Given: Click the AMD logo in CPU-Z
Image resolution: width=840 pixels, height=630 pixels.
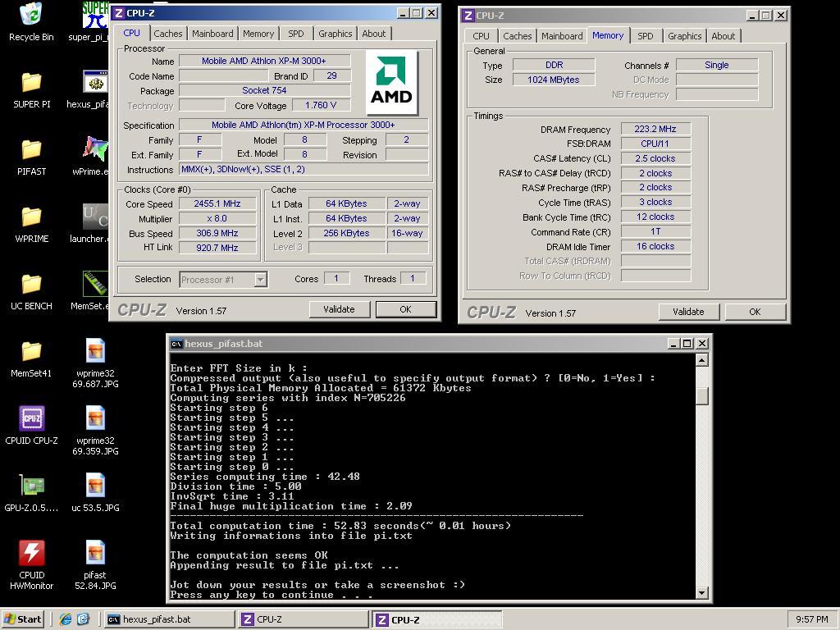Looking at the screenshot, I should [391, 83].
